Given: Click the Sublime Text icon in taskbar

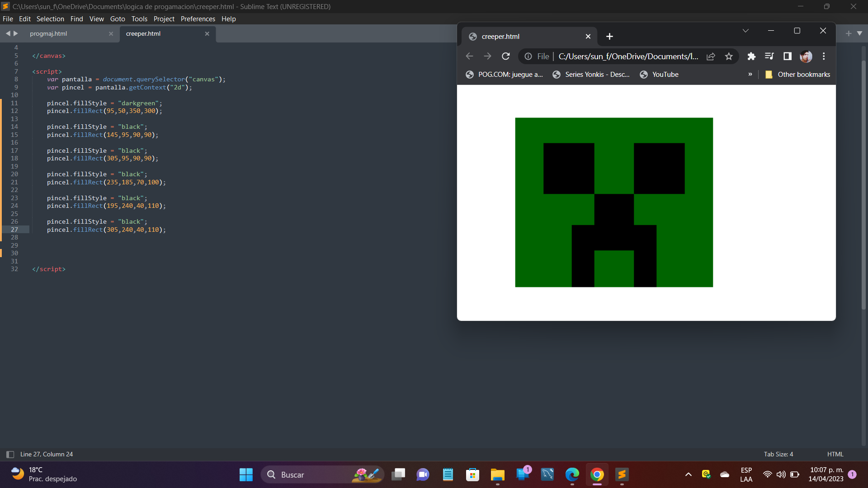Looking at the screenshot, I should (622, 474).
